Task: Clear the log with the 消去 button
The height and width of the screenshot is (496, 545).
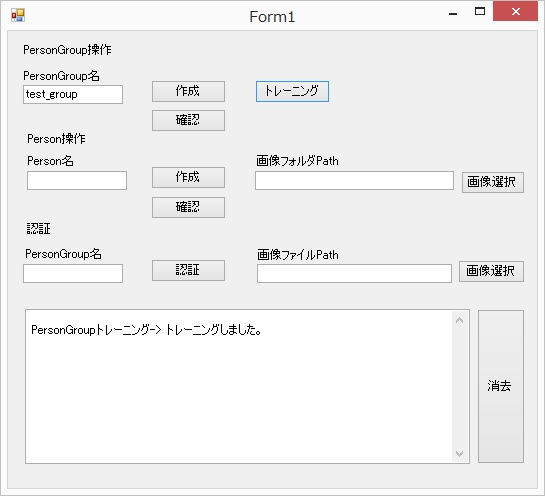Action: (x=501, y=387)
